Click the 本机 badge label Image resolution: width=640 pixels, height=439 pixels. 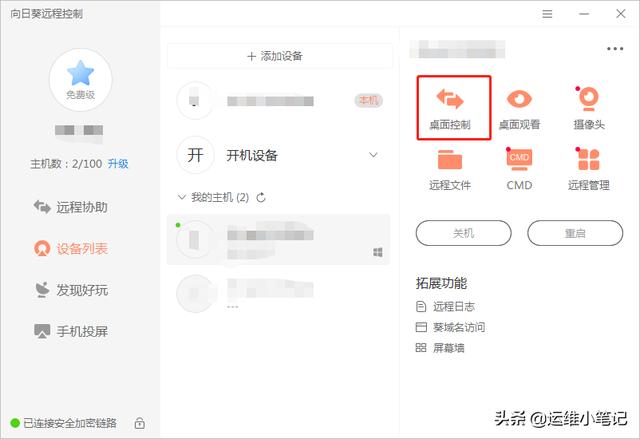pos(369,100)
